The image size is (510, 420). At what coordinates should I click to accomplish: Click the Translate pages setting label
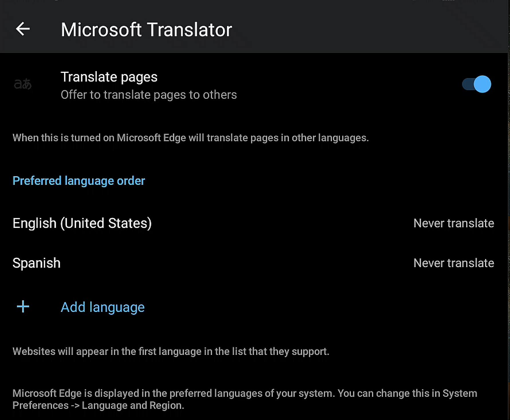(109, 77)
